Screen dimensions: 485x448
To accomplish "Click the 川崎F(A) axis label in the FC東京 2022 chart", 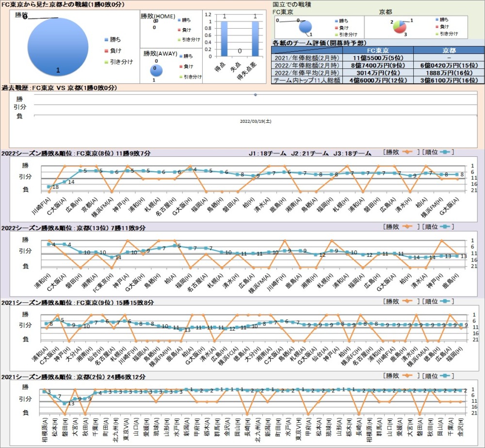I will click(41, 206).
